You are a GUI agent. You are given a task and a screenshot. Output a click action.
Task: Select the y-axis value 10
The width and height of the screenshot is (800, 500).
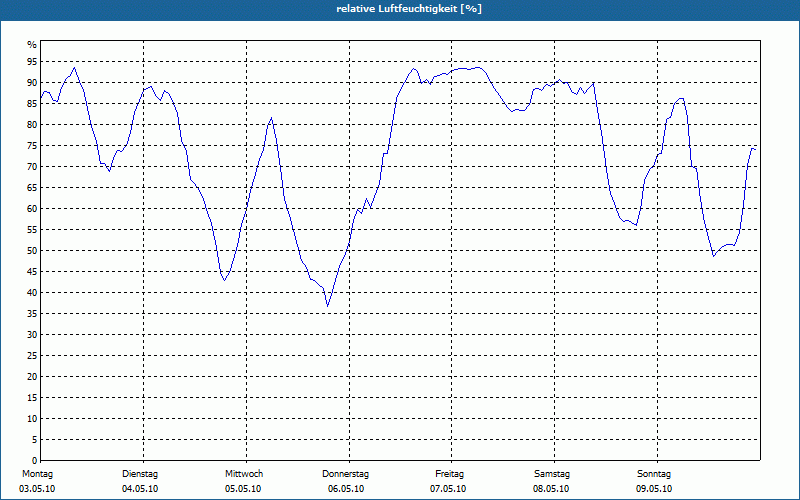pos(32,418)
